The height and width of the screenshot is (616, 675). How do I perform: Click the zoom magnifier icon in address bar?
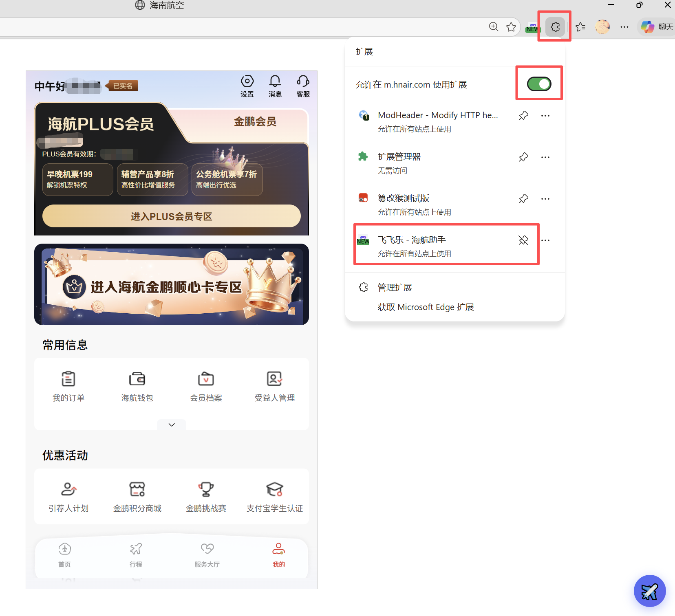(494, 27)
